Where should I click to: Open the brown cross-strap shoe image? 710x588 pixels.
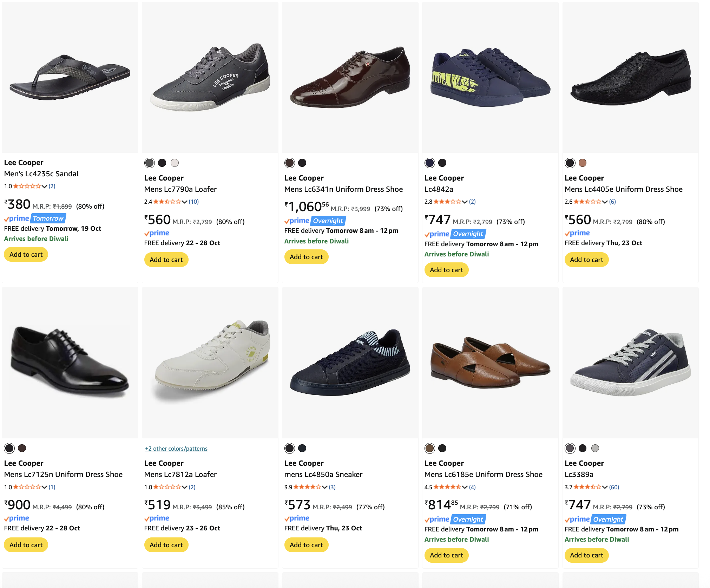[490, 362]
